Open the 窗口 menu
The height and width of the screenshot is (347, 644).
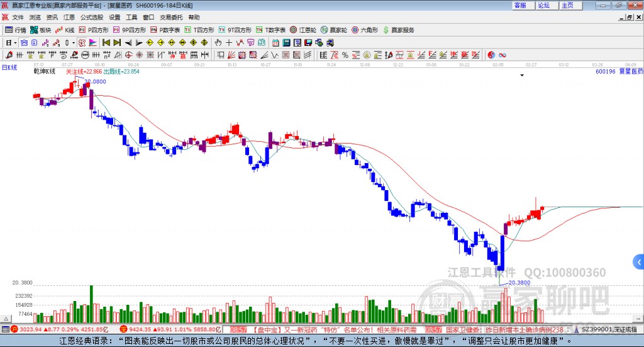click(x=148, y=17)
